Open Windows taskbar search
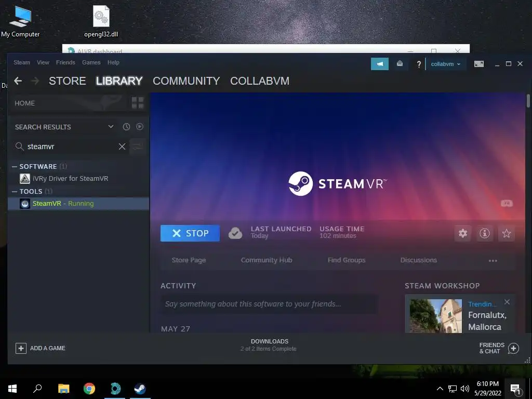Screen dimensions: 532x399 click(37, 389)
